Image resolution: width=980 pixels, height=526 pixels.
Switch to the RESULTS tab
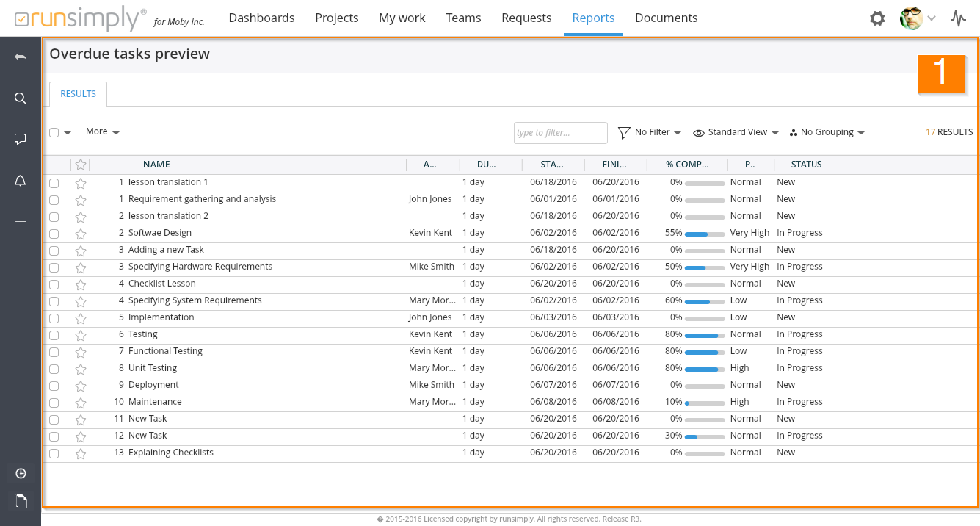pyautogui.click(x=78, y=94)
